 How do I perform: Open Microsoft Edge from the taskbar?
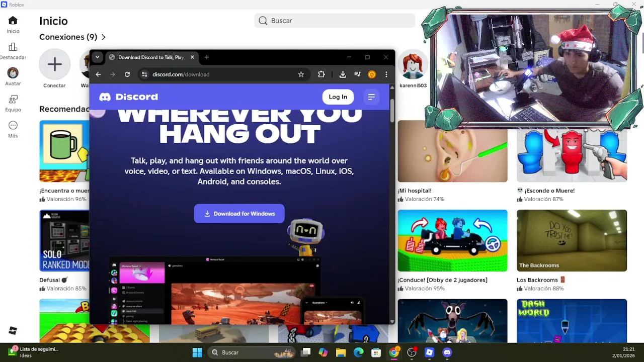click(358, 352)
